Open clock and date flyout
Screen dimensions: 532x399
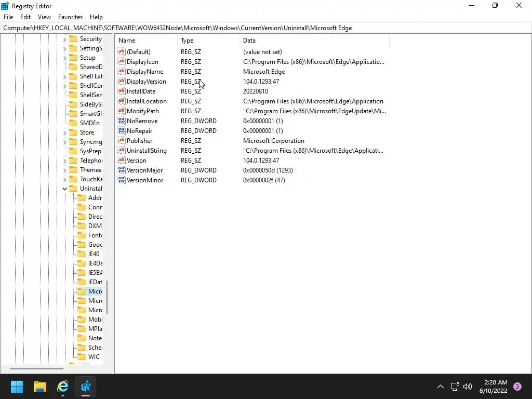point(494,387)
